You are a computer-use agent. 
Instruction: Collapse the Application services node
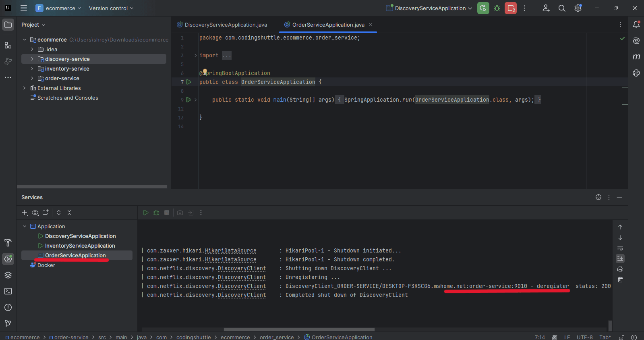tap(25, 226)
